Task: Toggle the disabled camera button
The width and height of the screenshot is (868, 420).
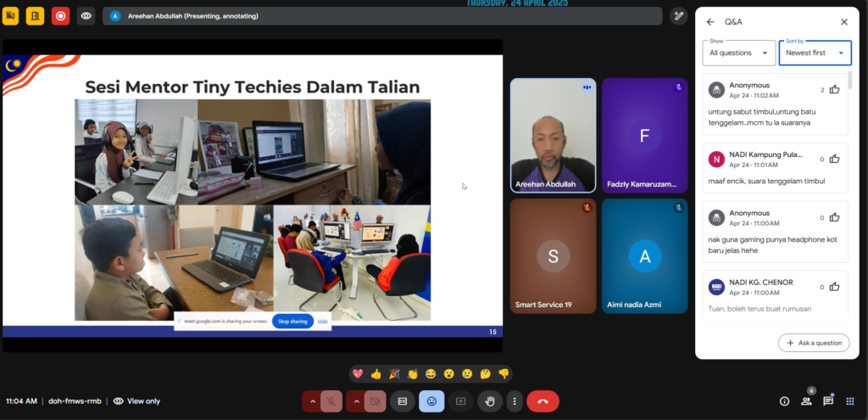Action: [376, 401]
